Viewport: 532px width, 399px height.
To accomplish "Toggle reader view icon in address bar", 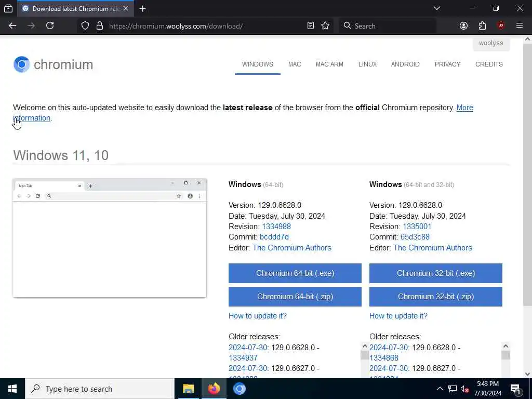I will (x=311, y=26).
